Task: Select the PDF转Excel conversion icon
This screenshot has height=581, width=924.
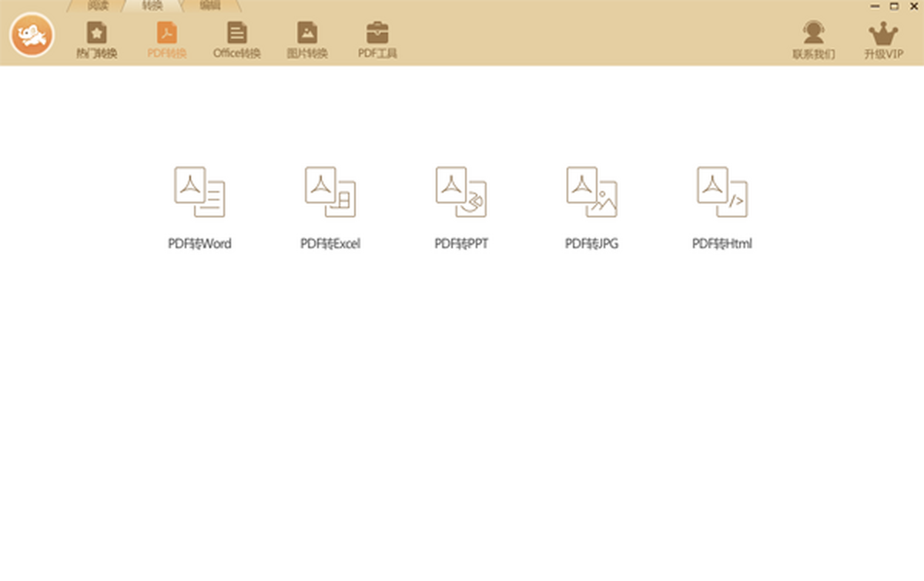Action: click(330, 192)
